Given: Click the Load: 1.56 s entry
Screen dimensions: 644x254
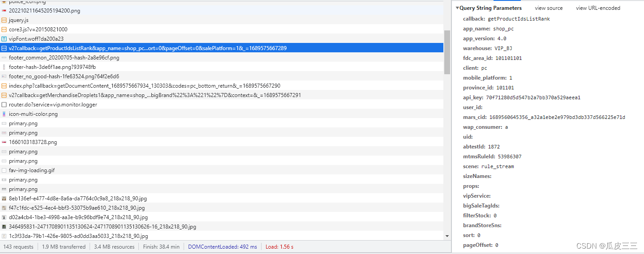Looking at the screenshot, I should 279,247.
